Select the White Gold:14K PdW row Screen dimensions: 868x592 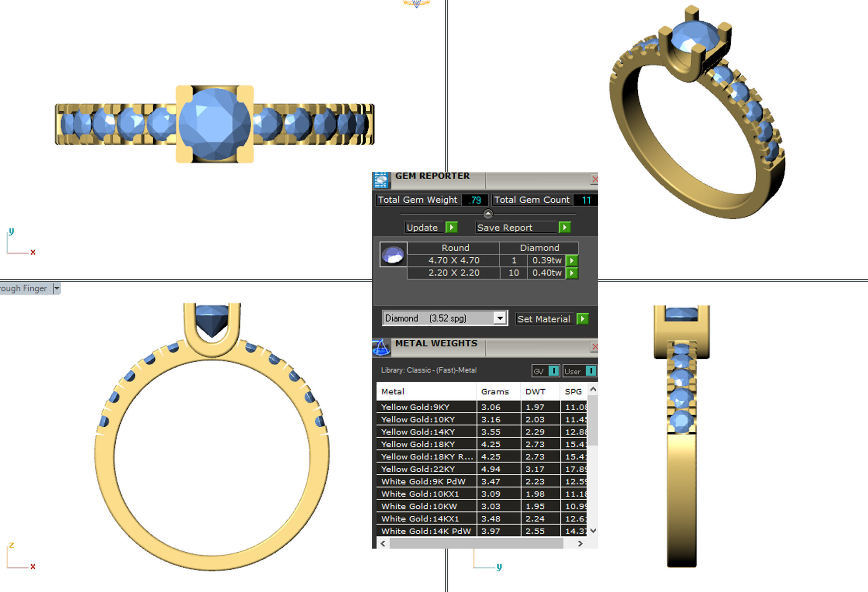click(482, 531)
